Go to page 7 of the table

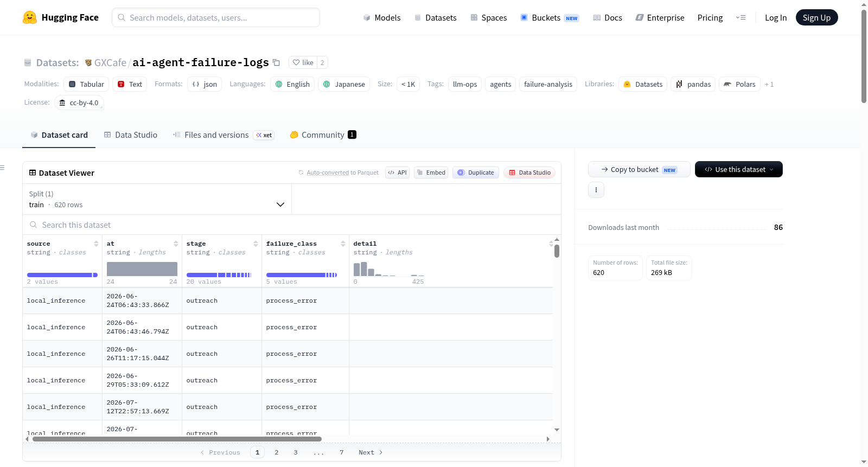[x=342, y=452]
